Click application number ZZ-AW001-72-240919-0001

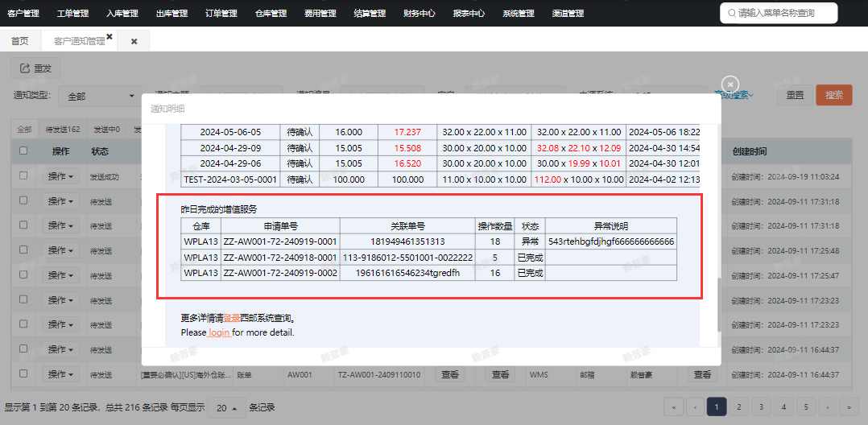click(280, 241)
